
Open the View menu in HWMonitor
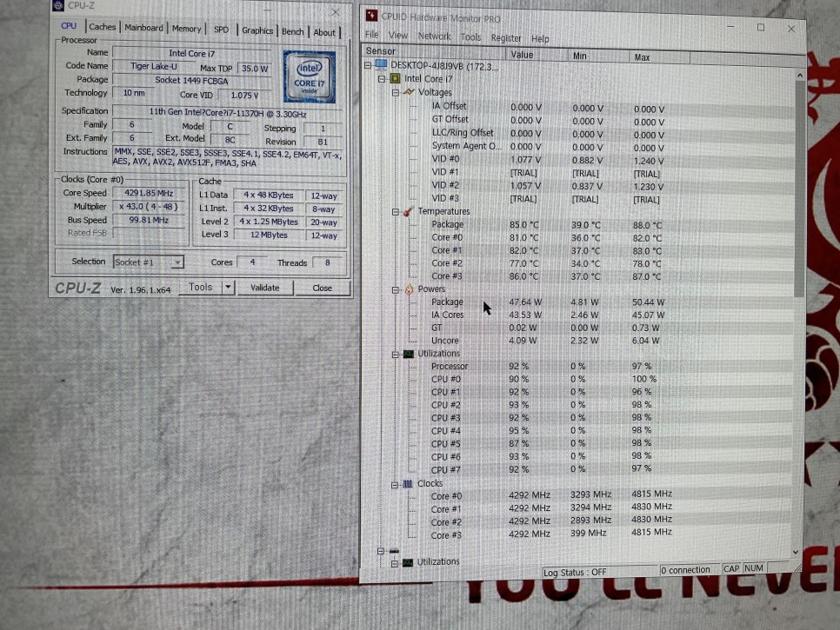click(398, 36)
